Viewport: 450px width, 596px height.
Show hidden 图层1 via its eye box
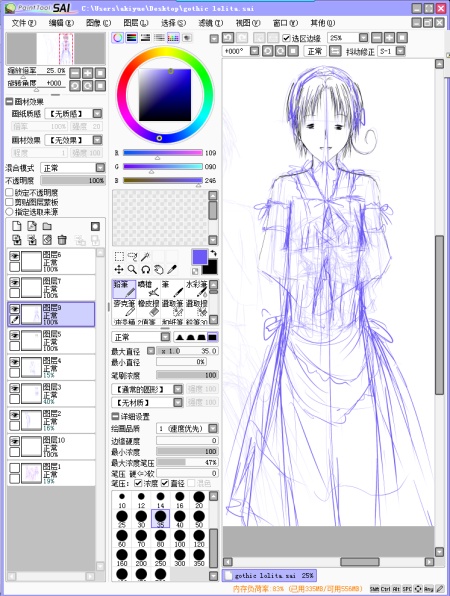pos(14,468)
